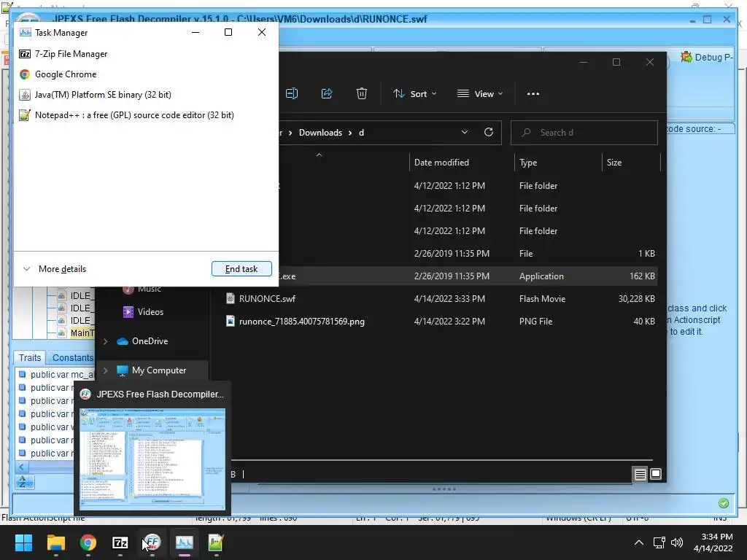This screenshot has height=560, width=747.
Task: Expand the OneDrive tree node
Action: tap(106, 341)
